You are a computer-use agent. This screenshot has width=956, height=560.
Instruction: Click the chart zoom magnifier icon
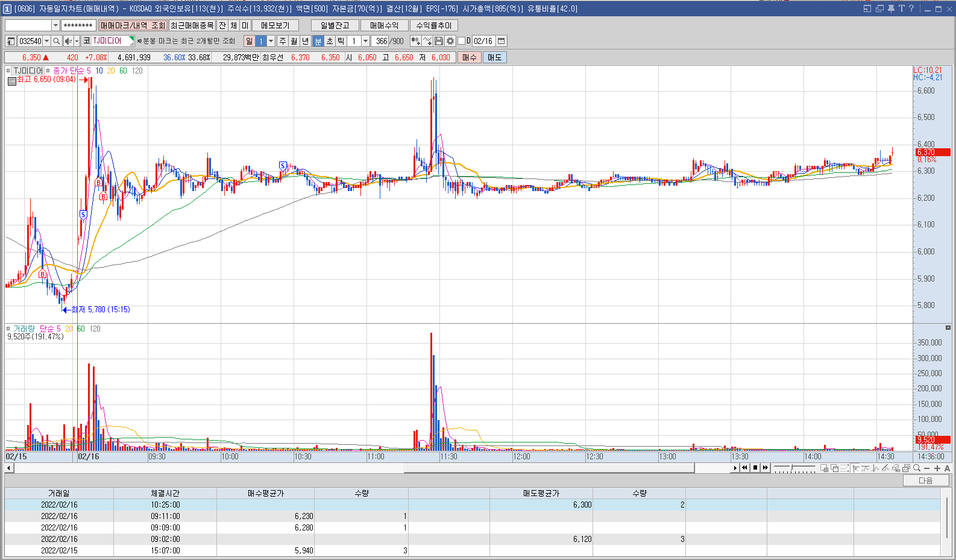tap(917, 468)
